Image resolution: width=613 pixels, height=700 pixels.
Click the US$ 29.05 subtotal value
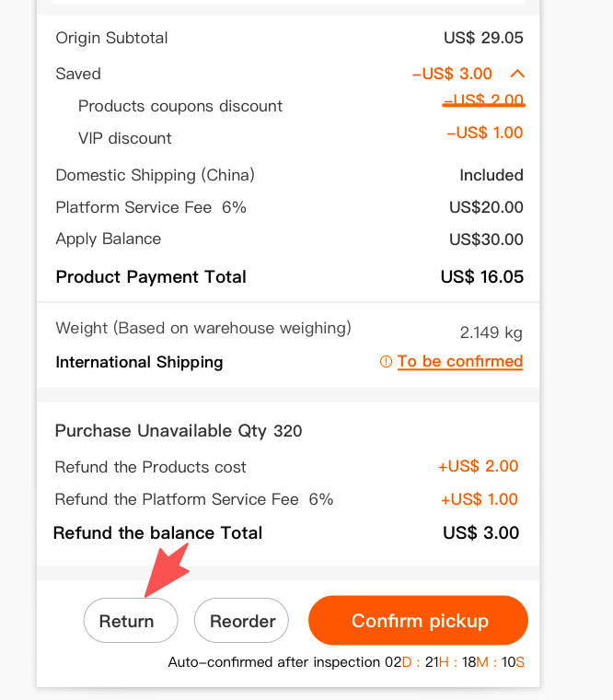[483, 38]
